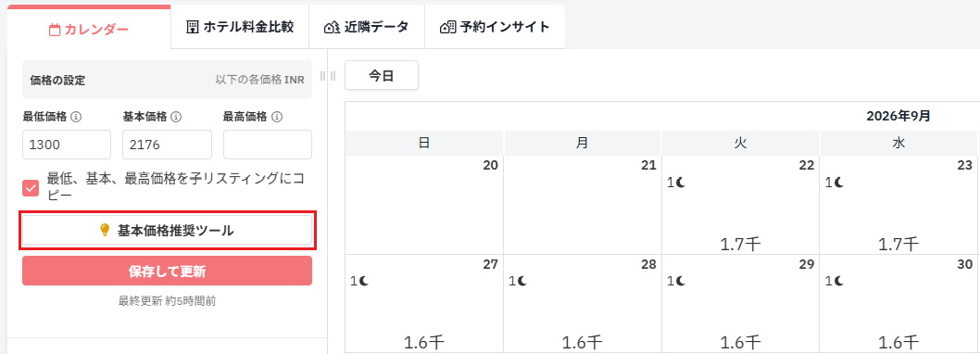Screen dimensions: 980x354
Task: Click the hotel building icon on ホテル料金比較
Action: tap(193, 27)
